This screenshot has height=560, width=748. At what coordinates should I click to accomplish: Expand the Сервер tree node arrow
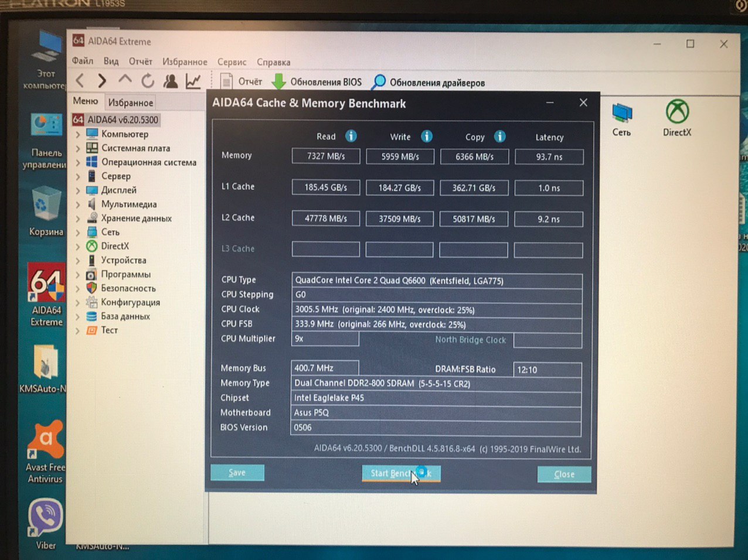tap(77, 176)
